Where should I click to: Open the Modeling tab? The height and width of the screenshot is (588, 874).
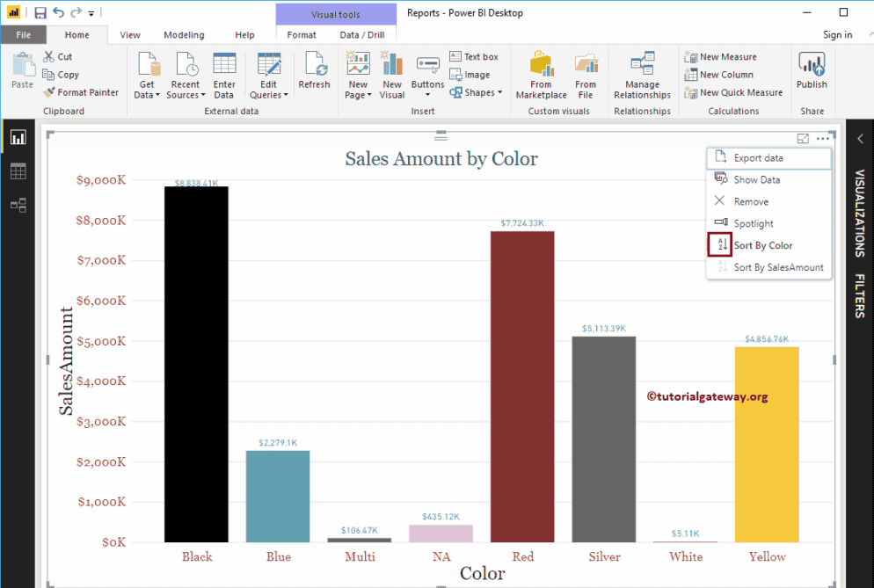pyautogui.click(x=184, y=34)
